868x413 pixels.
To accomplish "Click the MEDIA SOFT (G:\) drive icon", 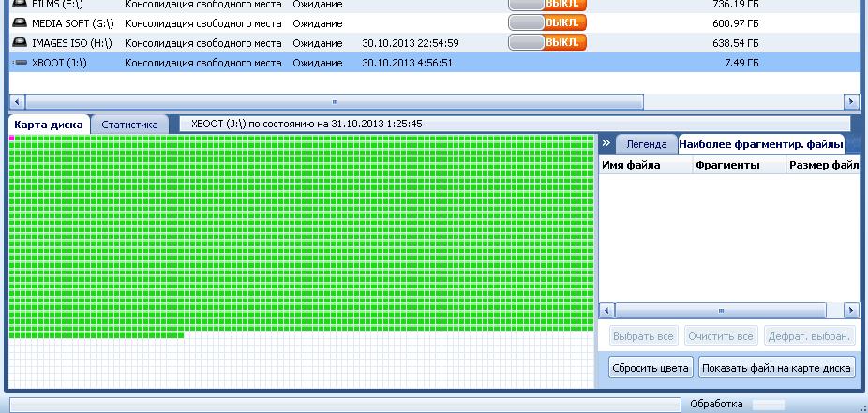I will pos(20,23).
